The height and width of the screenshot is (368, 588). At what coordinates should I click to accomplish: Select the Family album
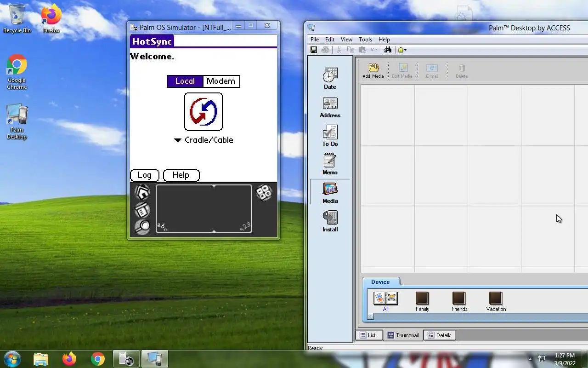[422, 302]
